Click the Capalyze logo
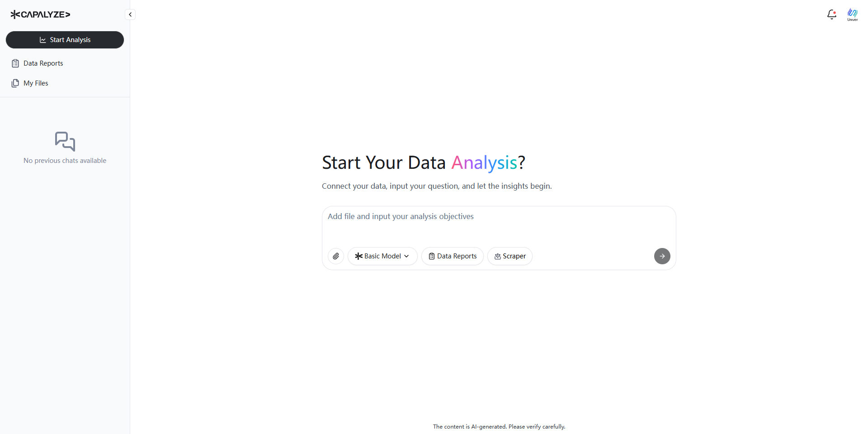The height and width of the screenshot is (434, 868). [40, 14]
